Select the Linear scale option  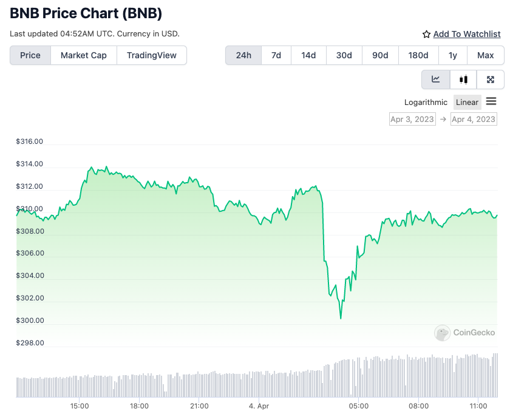pyautogui.click(x=467, y=102)
